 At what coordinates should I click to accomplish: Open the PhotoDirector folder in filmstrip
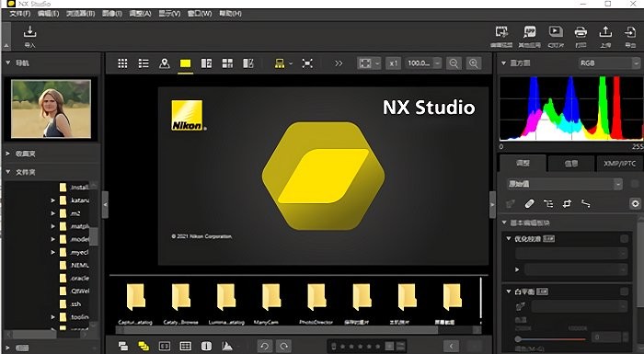click(316, 303)
